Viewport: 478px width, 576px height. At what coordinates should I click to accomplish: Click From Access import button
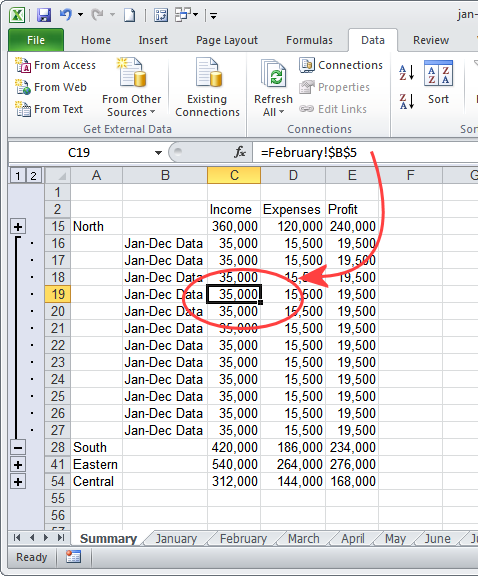click(55, 65)
